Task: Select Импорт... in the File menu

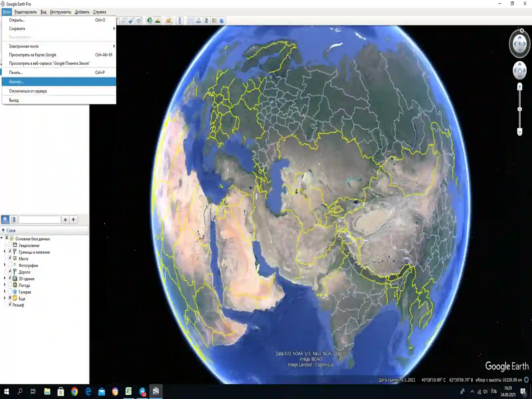Action: pos(59,82)
